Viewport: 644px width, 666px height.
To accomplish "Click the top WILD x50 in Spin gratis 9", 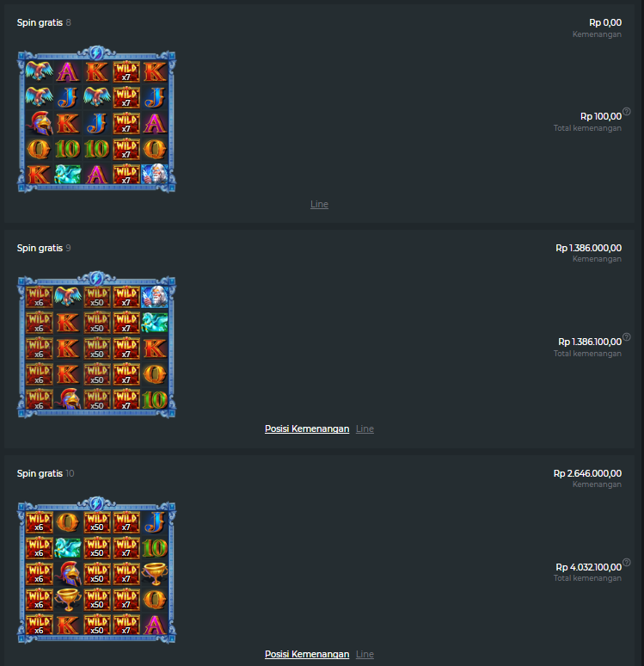I will pyautogui.click(x=97, y=297).
